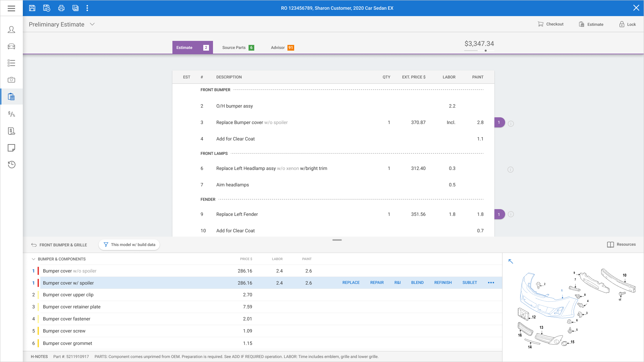
Task: Open the rates dollar-percent icon in sidebar
Action: (x=11, y=114)
